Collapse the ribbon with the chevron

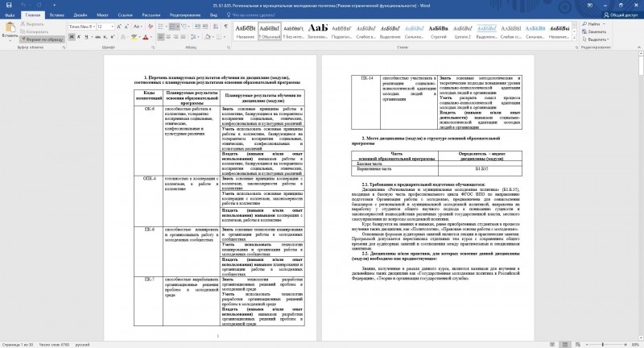pos(639,48)
